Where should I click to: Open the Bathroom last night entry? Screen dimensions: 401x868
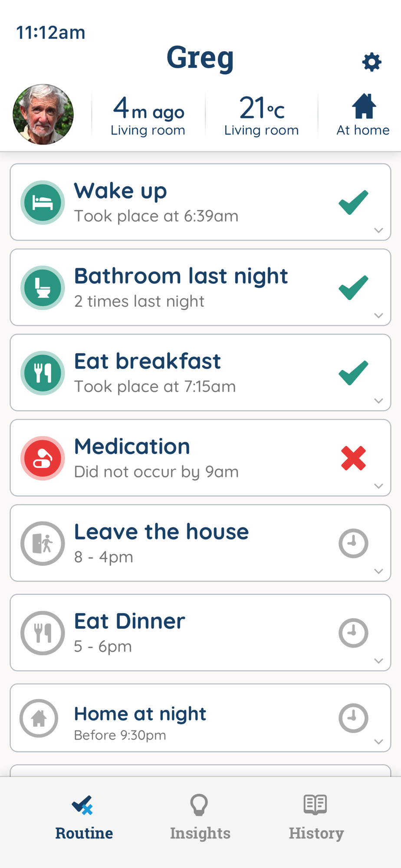point(200,287)
